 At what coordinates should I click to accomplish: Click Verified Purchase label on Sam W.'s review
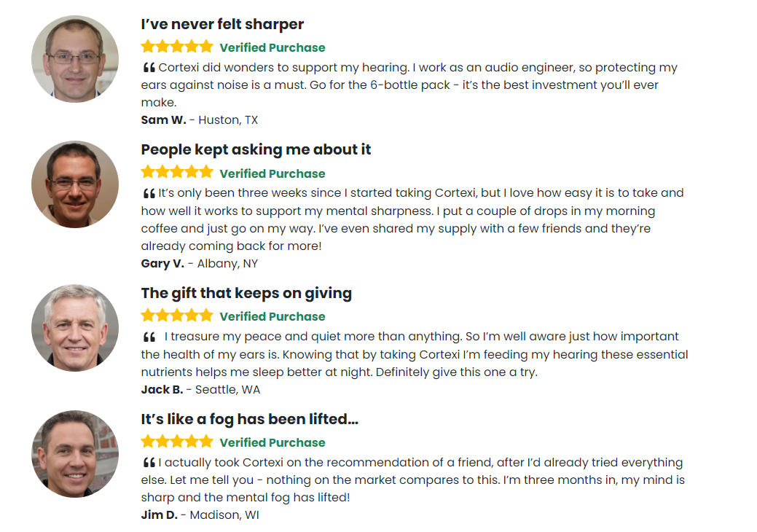[272, 48]
